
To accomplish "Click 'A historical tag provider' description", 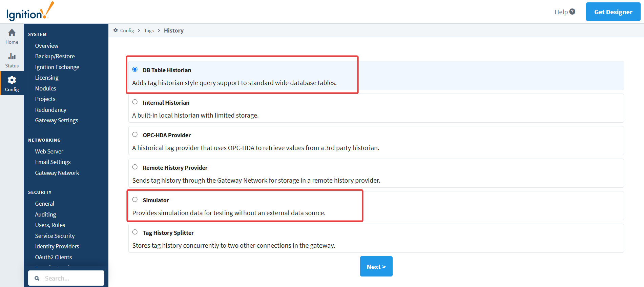I will coord(256,148).
